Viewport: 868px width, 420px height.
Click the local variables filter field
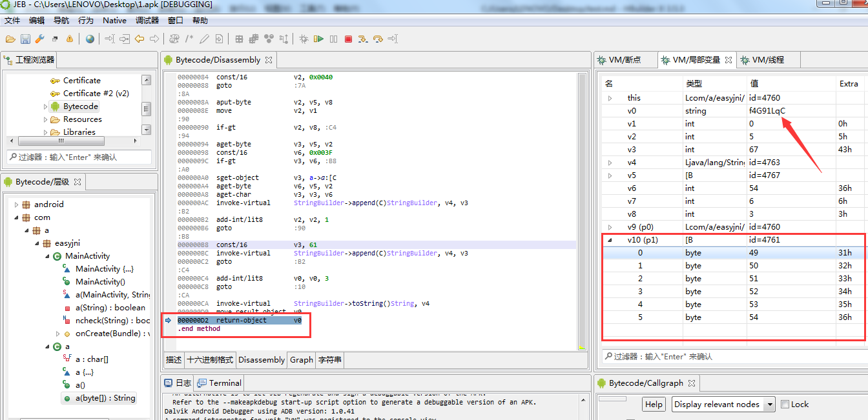pos(734,356)
